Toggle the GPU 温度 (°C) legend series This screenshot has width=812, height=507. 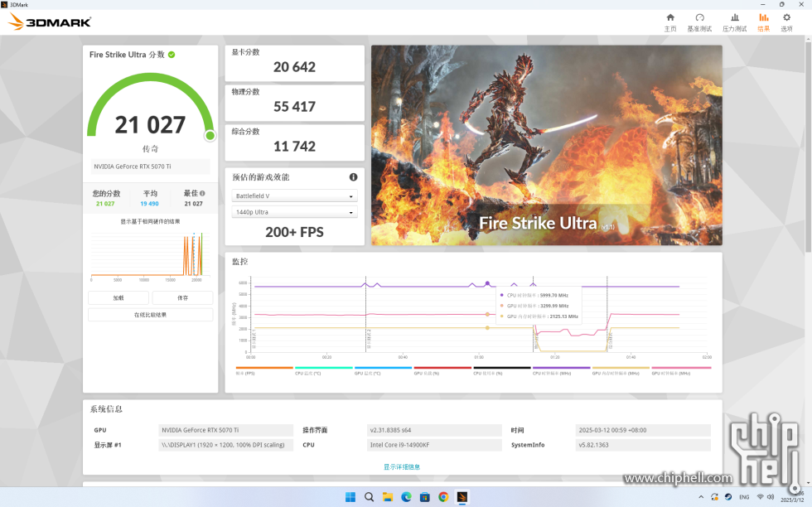383,371
